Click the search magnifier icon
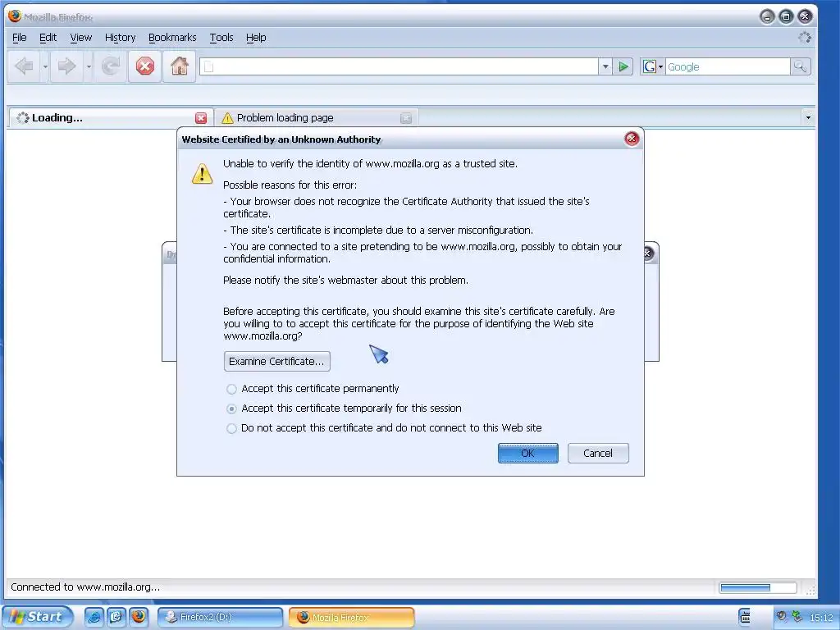 [801, 66]
